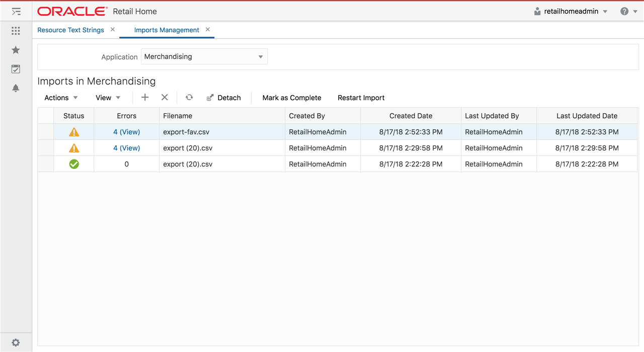The width and height of the screenshot is (644, 352).
Task: Open the Help question mark menu
Action: click(624, 11)
